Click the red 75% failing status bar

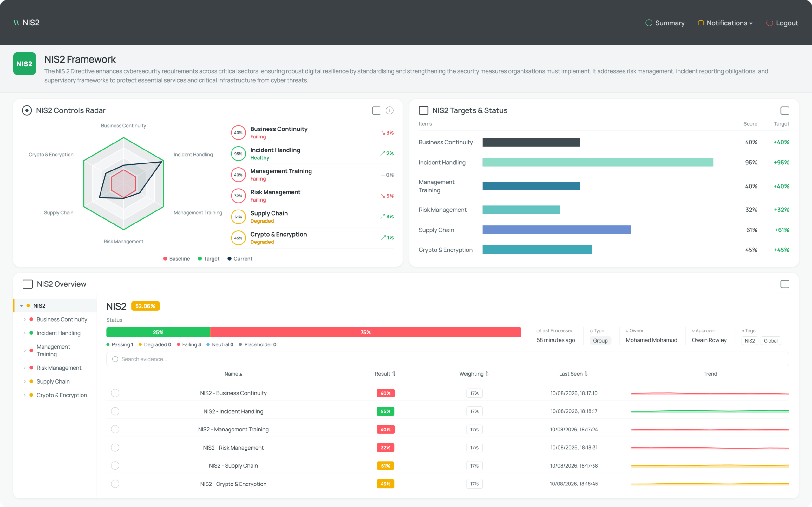[x=365, y=332]
